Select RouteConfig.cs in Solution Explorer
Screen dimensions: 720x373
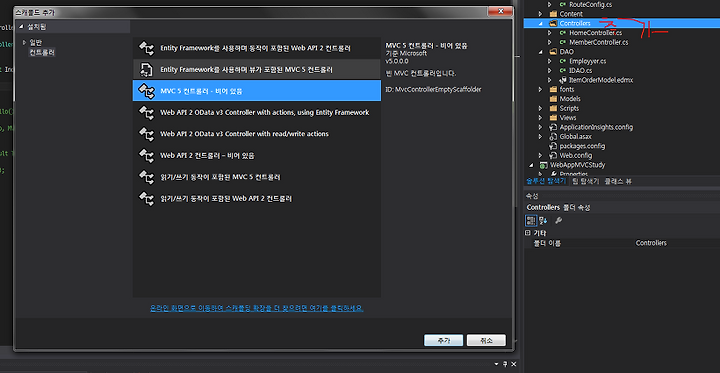[x=591, y=5]
